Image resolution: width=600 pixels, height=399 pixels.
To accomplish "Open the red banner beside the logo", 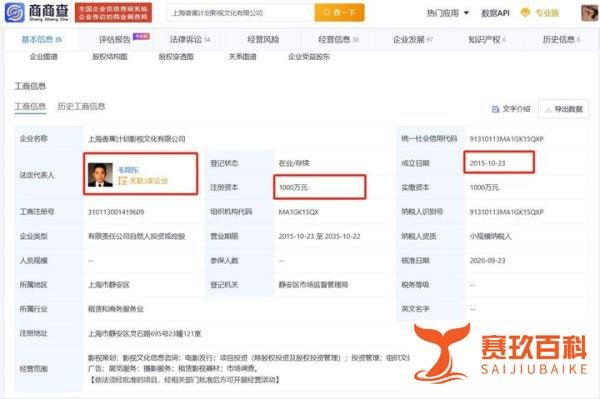I will point(113,13).
